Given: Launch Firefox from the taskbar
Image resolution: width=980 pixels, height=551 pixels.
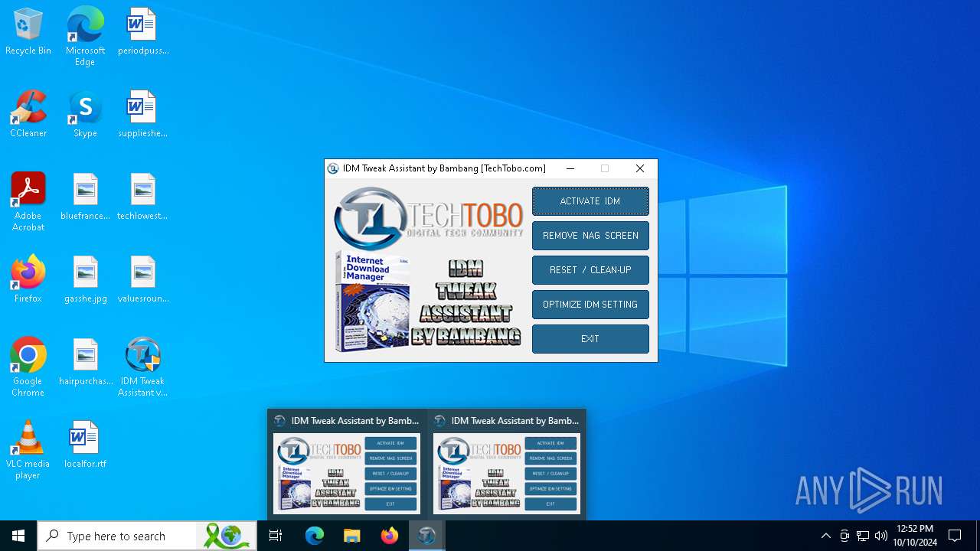Looking at the screenshot, I should pos(390,536).
